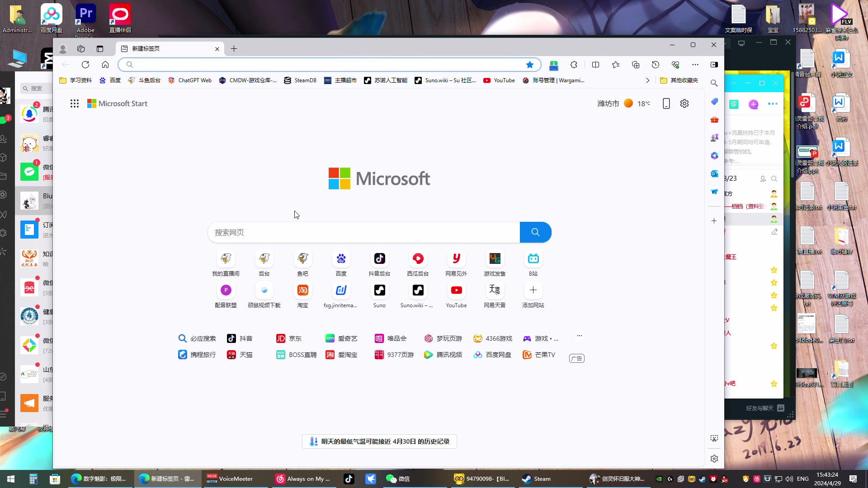The image size is (868, 488).
Task: Open the Extensions puzzle icon
Action: tap(574, 65)
